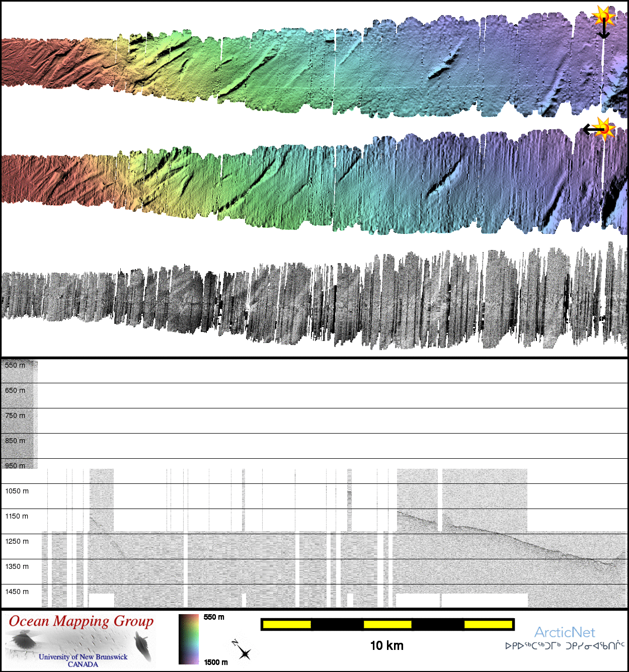Click the 750 m depth axis label
Viewport: 629px width, 672px height.
15,415
